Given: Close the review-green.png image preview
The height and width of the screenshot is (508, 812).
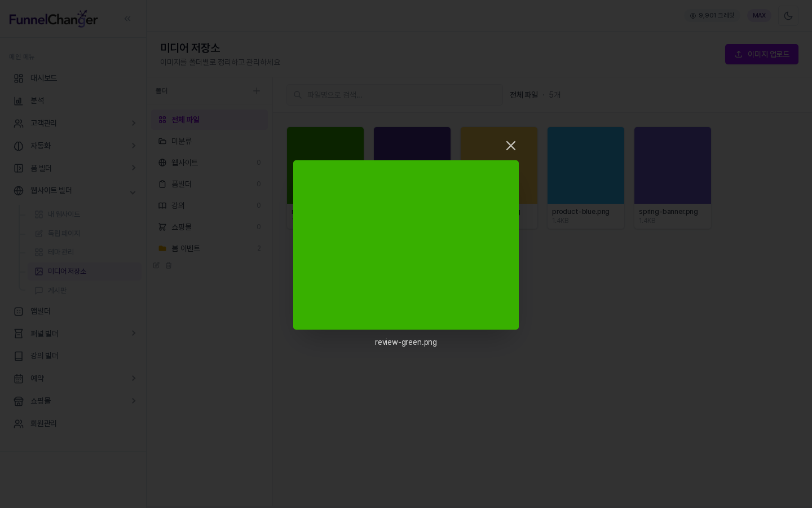Looking at the screenshot, I should pos(511,146).
